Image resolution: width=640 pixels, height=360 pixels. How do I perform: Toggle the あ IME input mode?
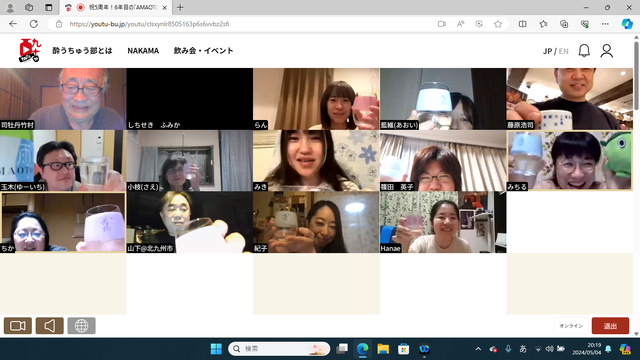[523, 349]
